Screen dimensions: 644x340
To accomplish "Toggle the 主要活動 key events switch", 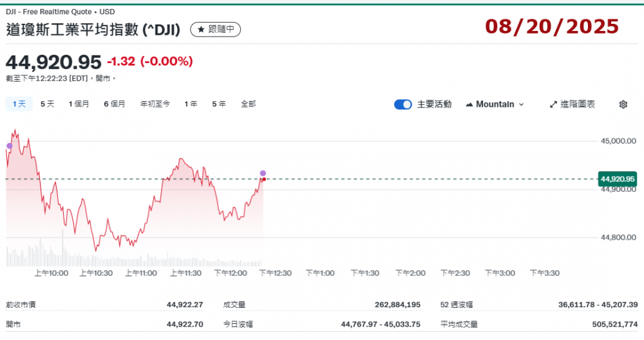I will [403, 104].
